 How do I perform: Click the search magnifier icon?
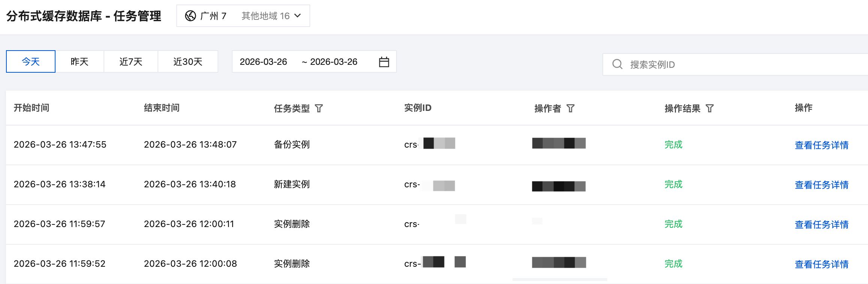pos(617,64)
